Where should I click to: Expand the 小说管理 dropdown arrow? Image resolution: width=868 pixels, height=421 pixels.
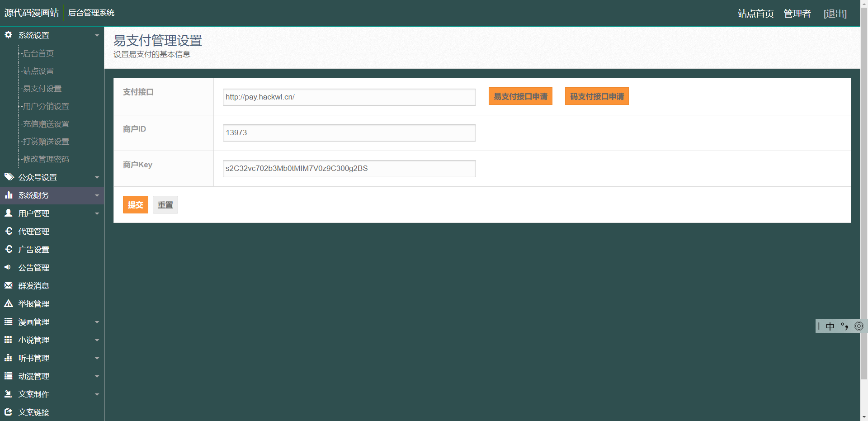tap(97, 340)
